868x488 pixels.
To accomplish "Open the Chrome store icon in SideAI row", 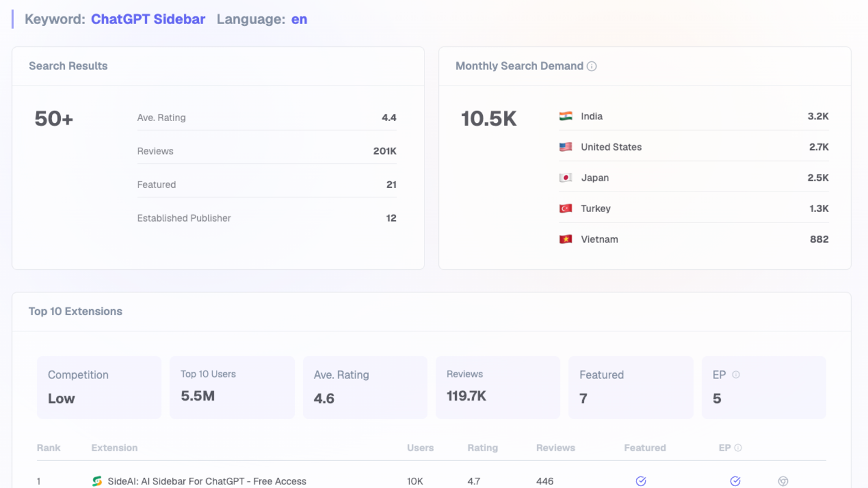I will coord(783,481).
